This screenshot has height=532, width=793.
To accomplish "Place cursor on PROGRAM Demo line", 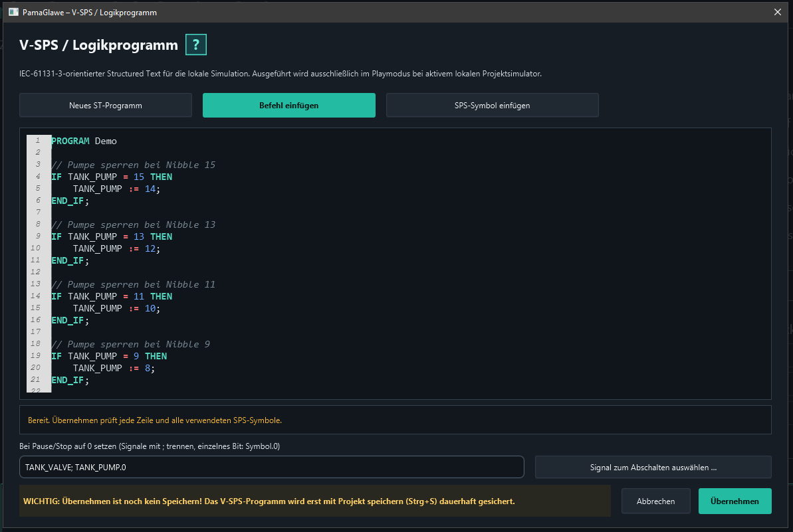I will click(x=84, y=141).
